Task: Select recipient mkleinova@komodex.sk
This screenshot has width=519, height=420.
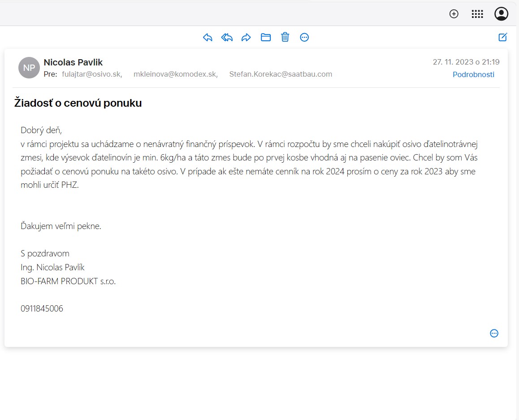Action: [175, 74]
